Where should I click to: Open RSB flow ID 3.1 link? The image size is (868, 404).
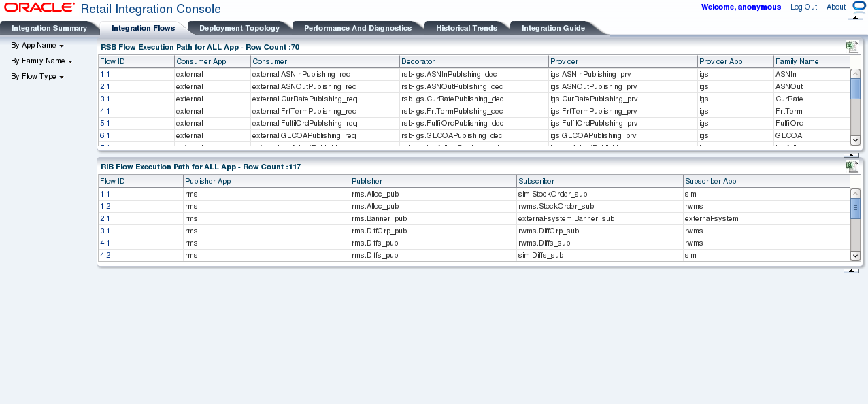coord(105,99)
